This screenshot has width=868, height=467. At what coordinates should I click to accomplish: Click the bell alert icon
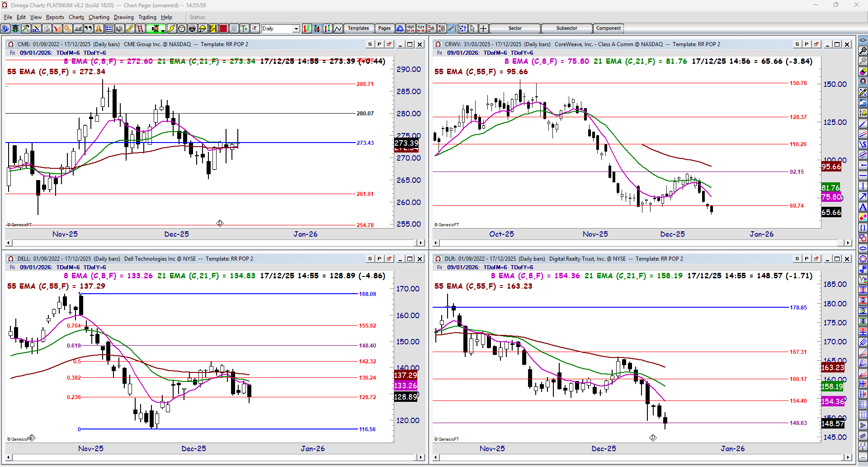[99, 29]
